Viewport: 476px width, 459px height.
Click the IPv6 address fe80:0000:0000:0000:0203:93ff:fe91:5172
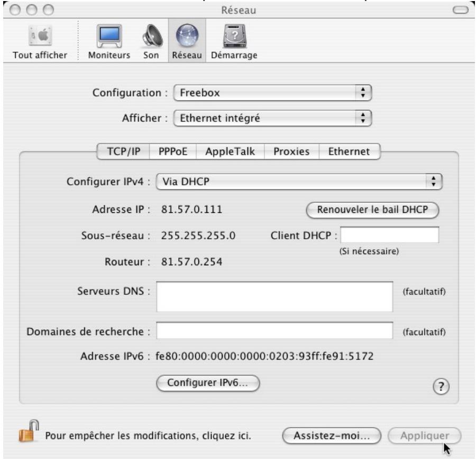[264, 356]
